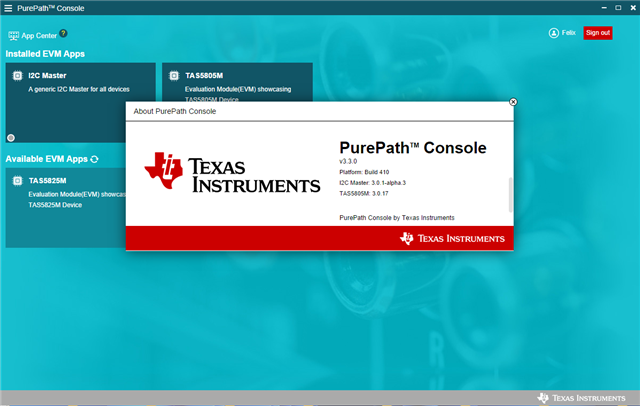640x406 pixels.
Task: Refresh the Available EVM Apps list
Action: point(95,159)
